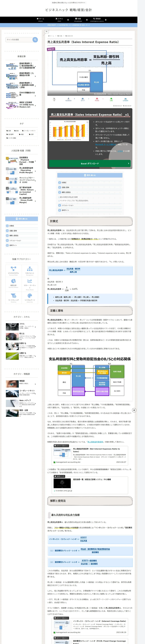Expand the スキル menu dropdown arrow
This screenshot has height=644, width=145.
point(68,20)
